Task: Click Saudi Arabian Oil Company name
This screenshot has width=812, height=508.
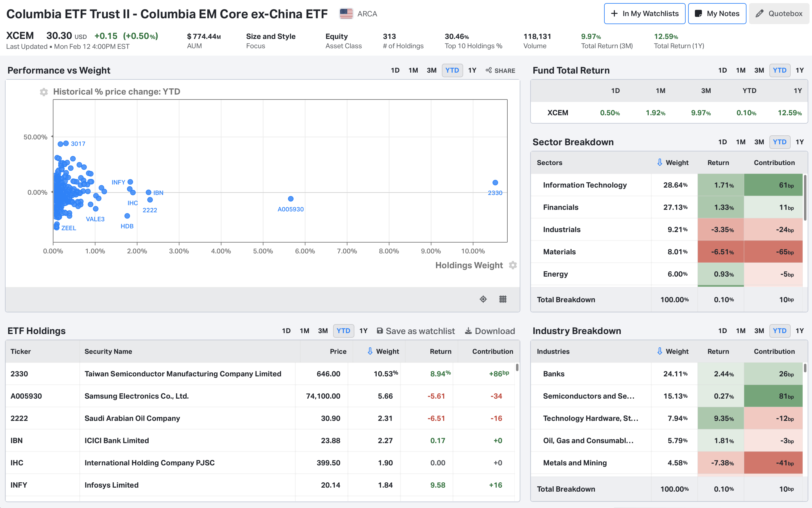Action: coord(132,418)
